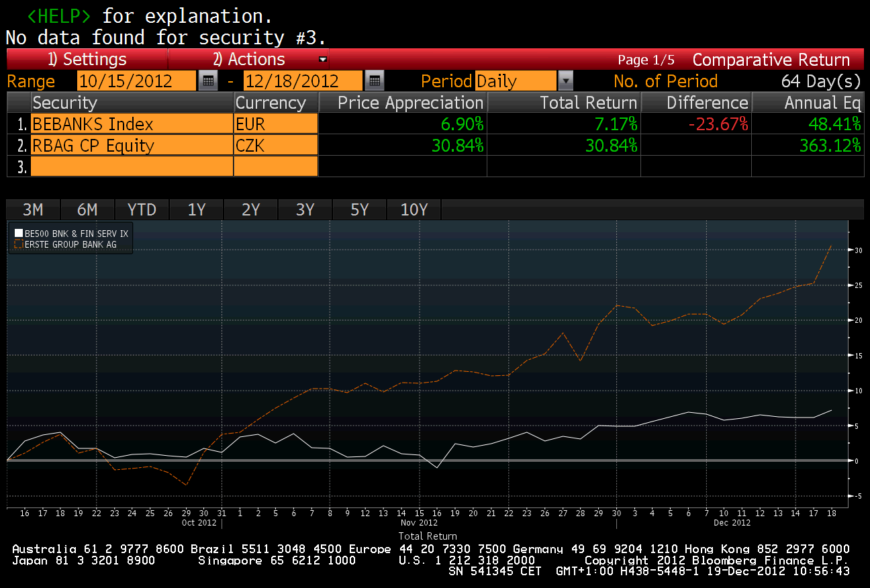Click the Security column header
The image size is (870, 588).
coord(132,103)
